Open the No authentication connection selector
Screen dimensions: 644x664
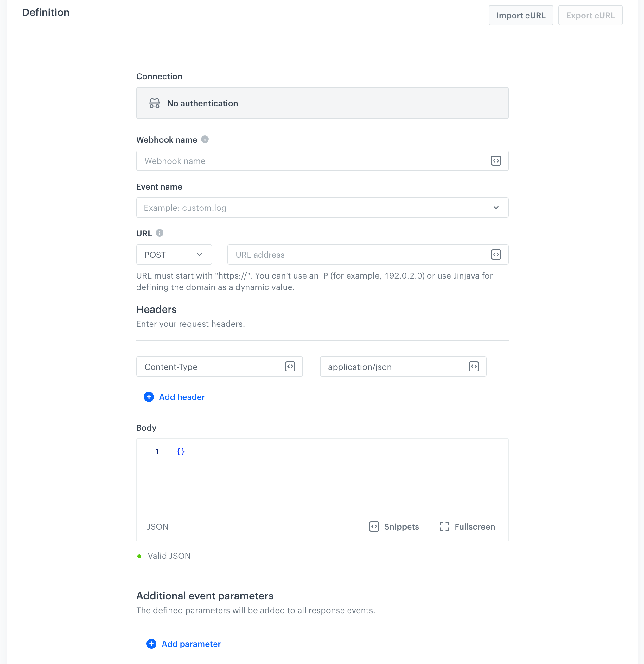click(x=322, y=103)
